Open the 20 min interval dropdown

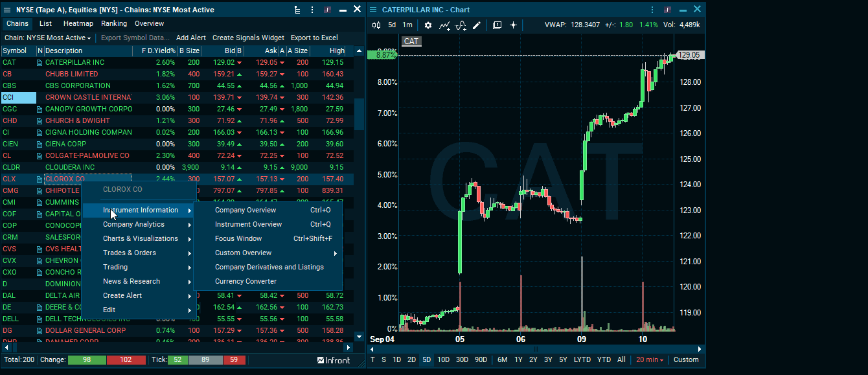[x=649, y=359]
